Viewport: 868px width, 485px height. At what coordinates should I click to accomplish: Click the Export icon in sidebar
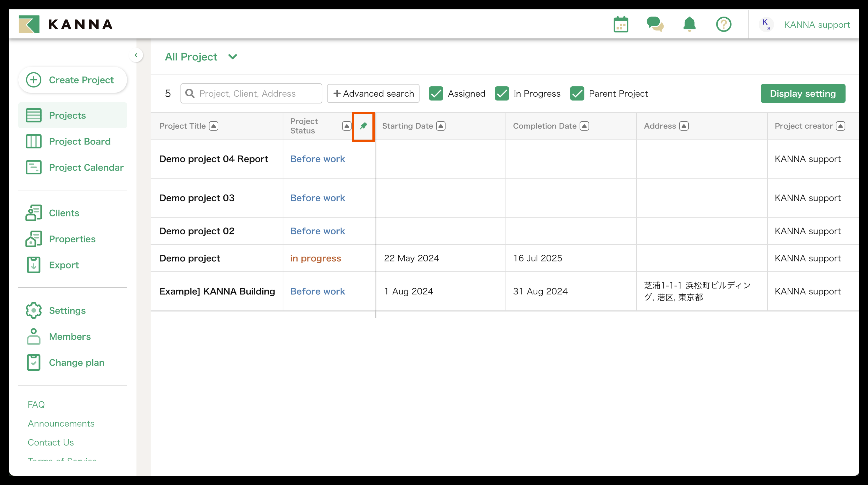[34, 265]
